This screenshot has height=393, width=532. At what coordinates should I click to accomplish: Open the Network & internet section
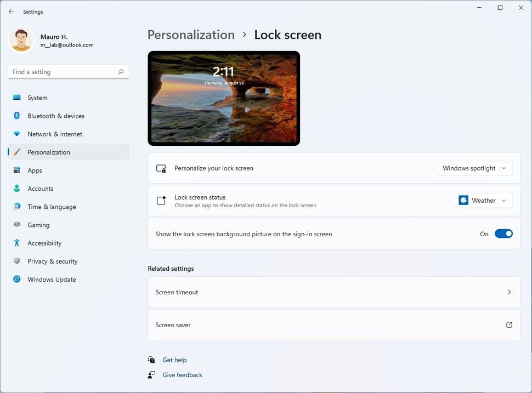click(55, 134)
